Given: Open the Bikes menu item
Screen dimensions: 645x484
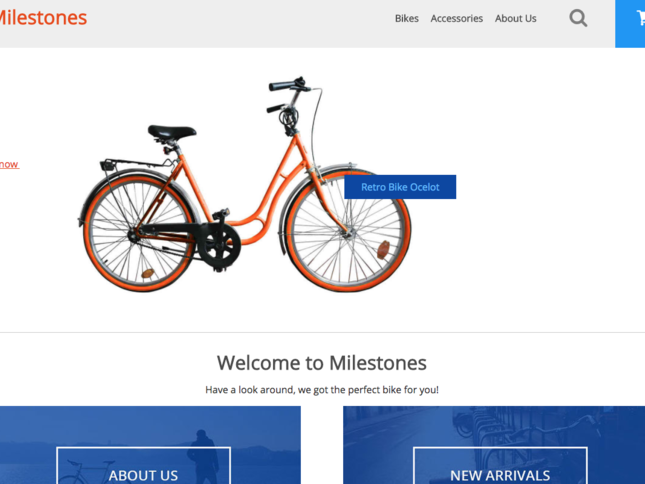Looking at the screenshot, I should click(x=406, y=19).
